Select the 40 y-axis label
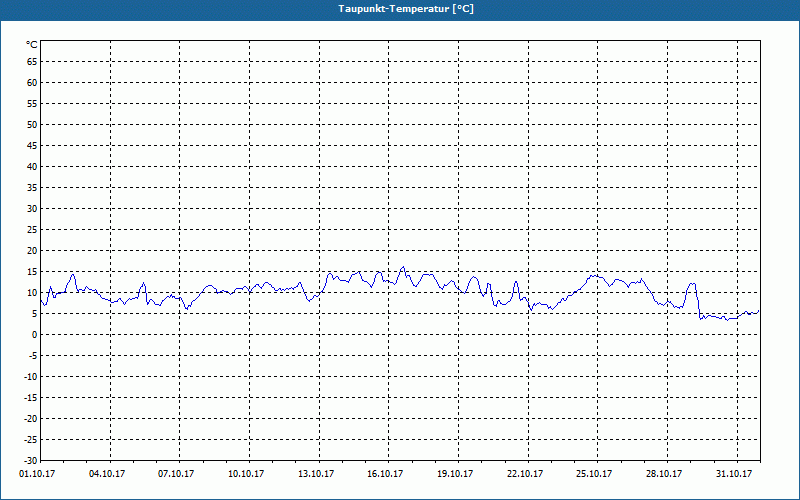The image size is (800, 500). [32, 166]
